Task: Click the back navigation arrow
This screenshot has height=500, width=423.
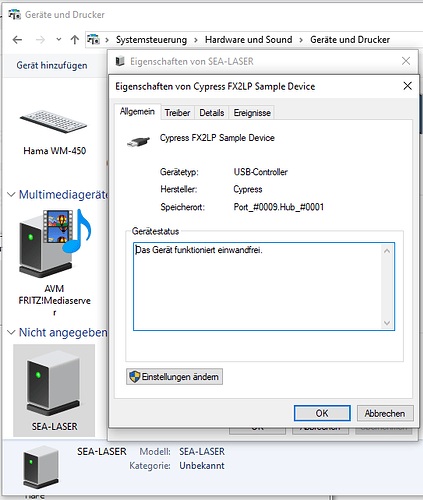Action: coord(17,40)
